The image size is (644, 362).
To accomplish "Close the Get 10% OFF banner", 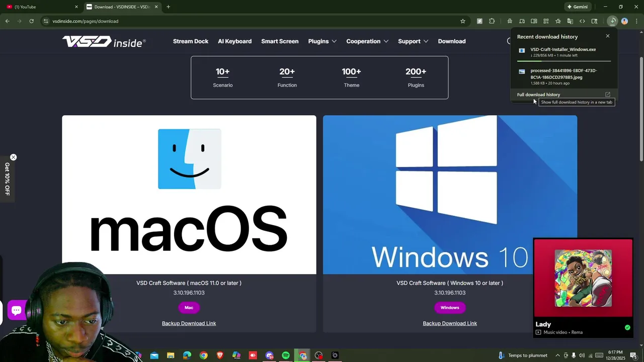I will click(x=14, y=157).
